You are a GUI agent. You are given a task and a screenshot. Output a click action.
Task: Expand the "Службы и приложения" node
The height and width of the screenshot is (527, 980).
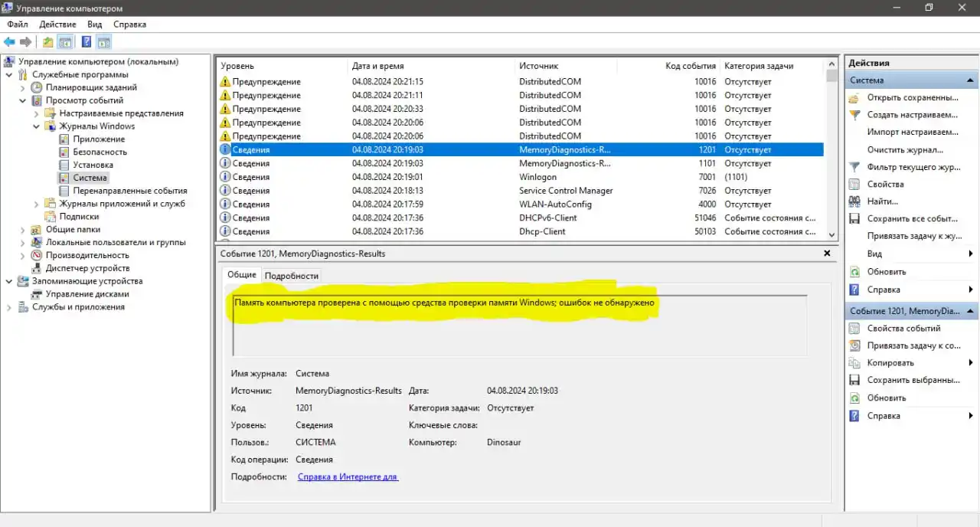pyautogui.click(x=10, y=307)
